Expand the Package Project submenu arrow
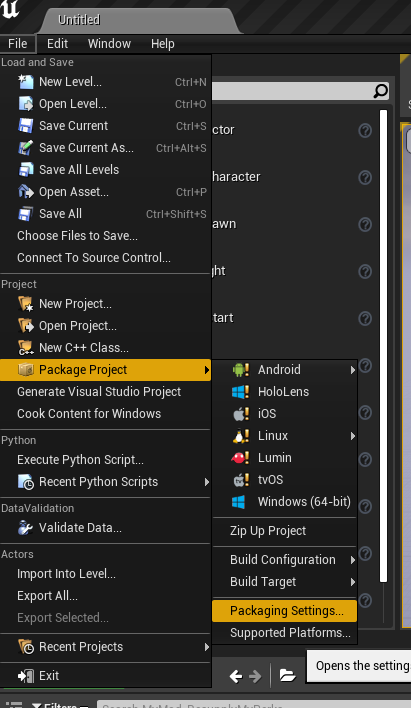Image resolution: width=411 pixels, height=708 pixels. coord(206,370)
